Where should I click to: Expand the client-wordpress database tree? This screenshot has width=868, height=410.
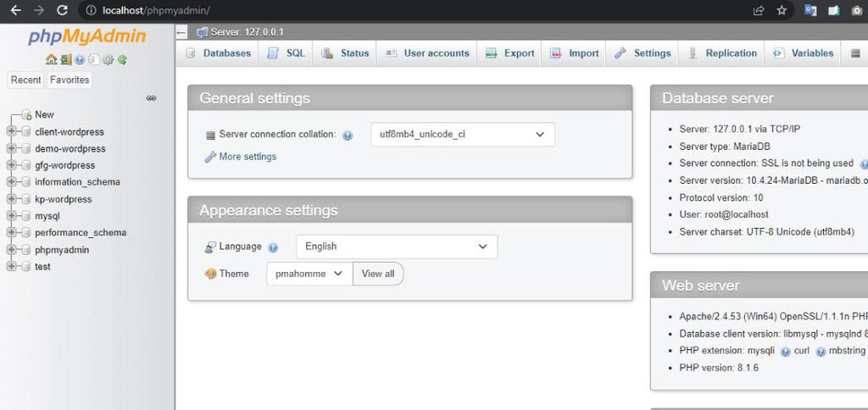click(x=11, y=132)
